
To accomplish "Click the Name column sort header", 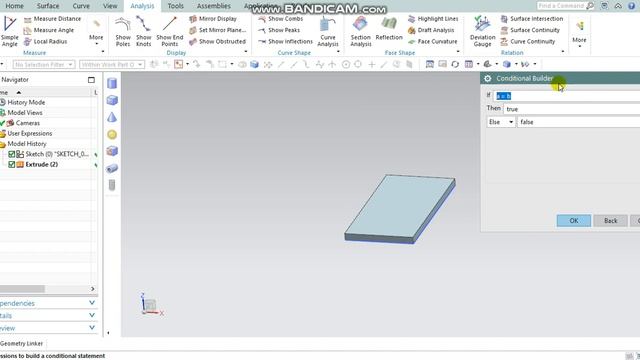I will (46, 93).
